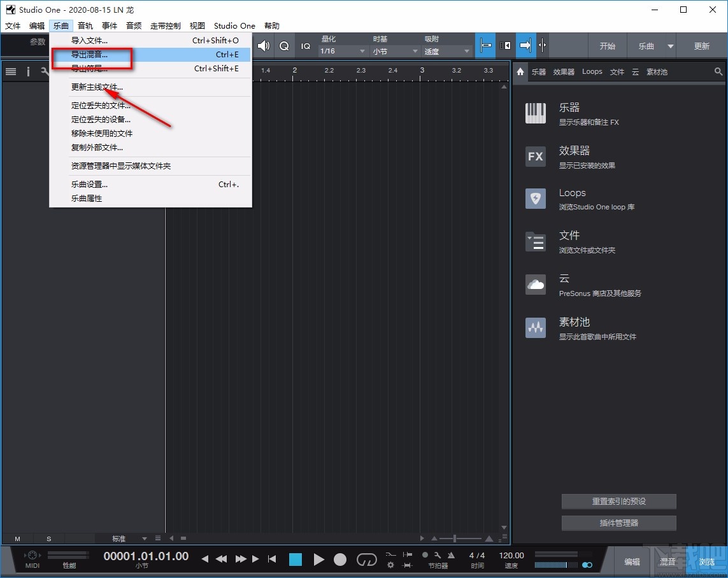Open 插件管理器 plugin manager button
Image resolution: width=728 pixels, height=578 pixels.
point(618,523)
